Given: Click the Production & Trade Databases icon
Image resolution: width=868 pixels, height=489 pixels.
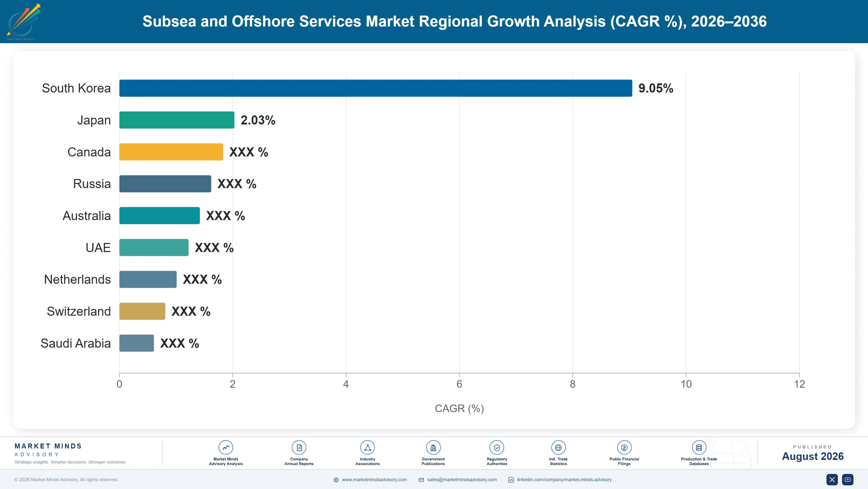Looking at the screenshot, I should click(699, 447).
